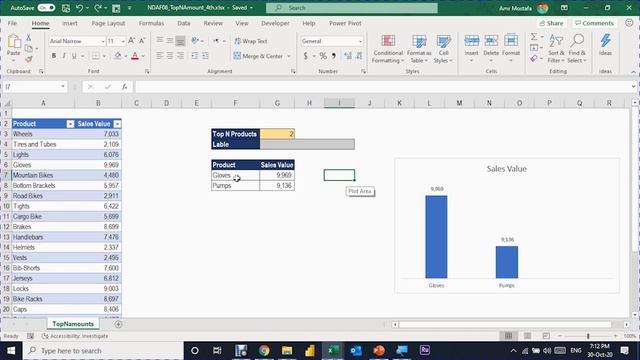This screenshot has height=360, width=640.
Task: Open Find & Select menu
Action: [577, 49]
